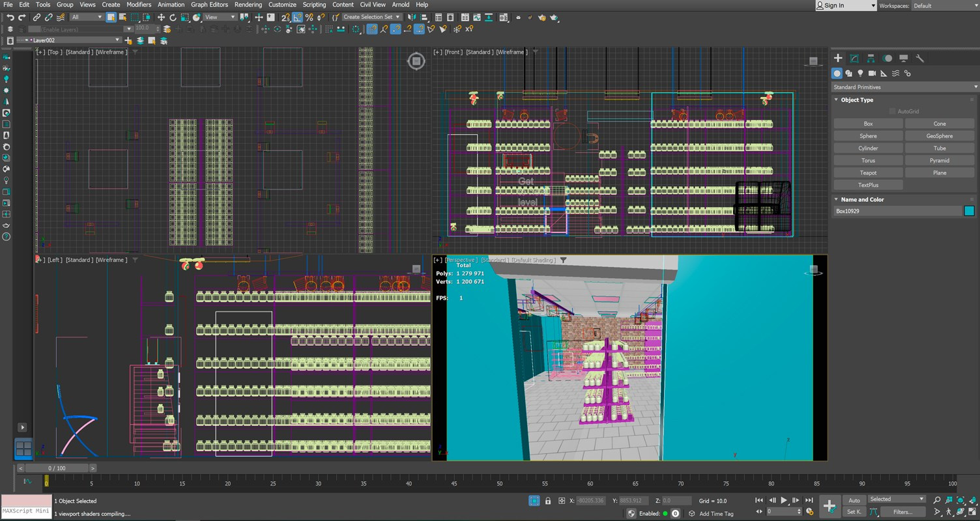Click the Teapot primitive button
The width and height of the screenshot is (980, 521).
(868, 173)
